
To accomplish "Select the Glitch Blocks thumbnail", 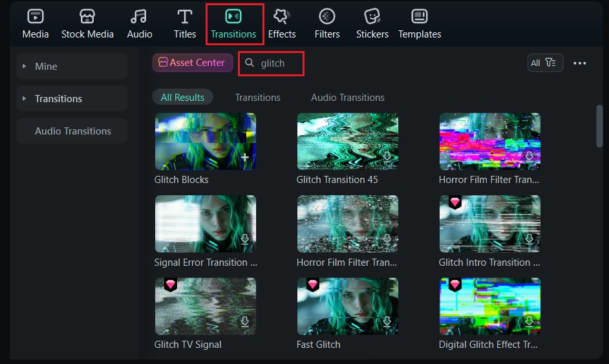I will click(x=206, y=142).
